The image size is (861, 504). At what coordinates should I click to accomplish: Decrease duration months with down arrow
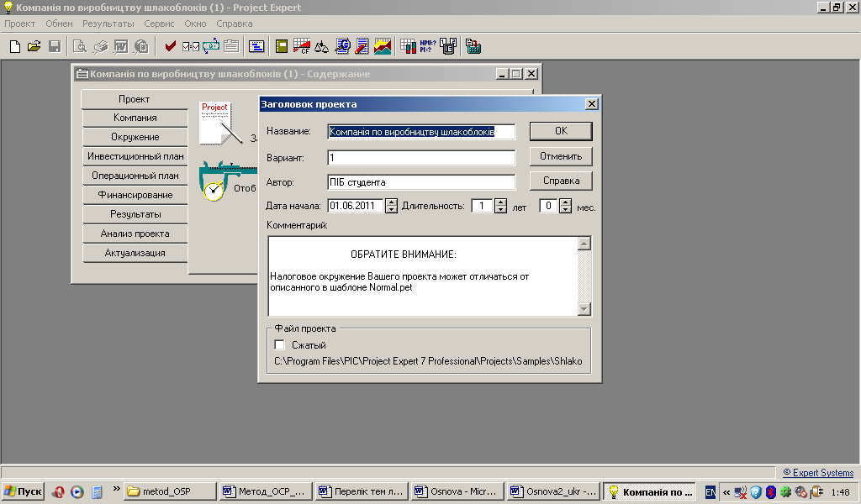pyautogui.click(x=566, y=209)
